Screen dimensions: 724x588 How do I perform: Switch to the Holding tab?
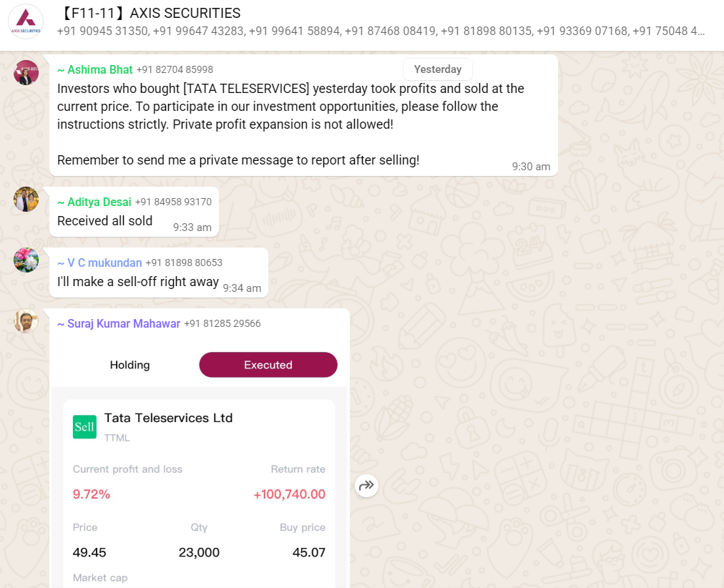(129, 365)
